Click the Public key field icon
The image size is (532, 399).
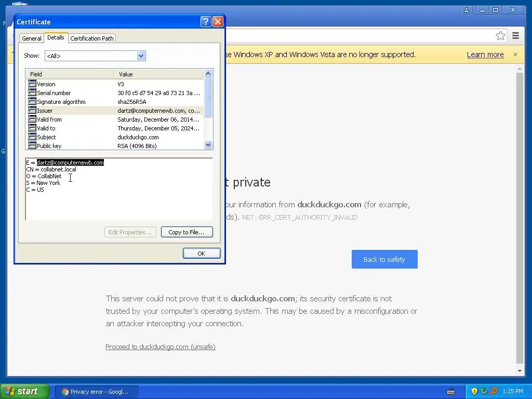[32, 145]
